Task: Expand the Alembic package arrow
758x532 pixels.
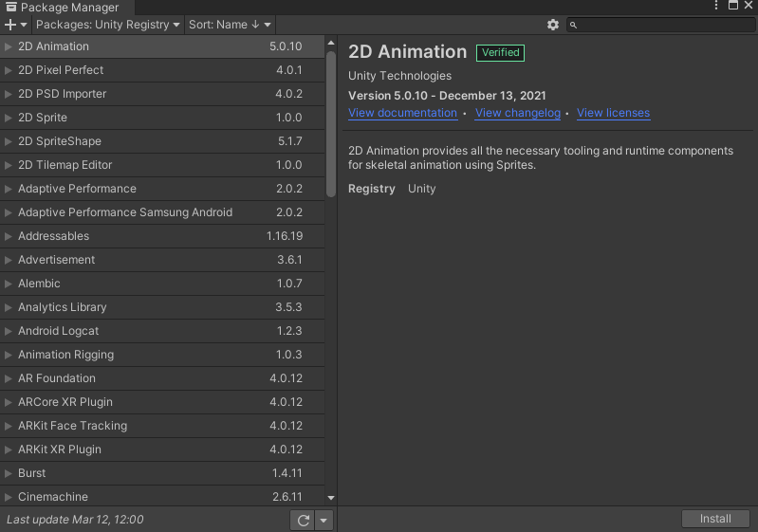Action: point(8,284)
